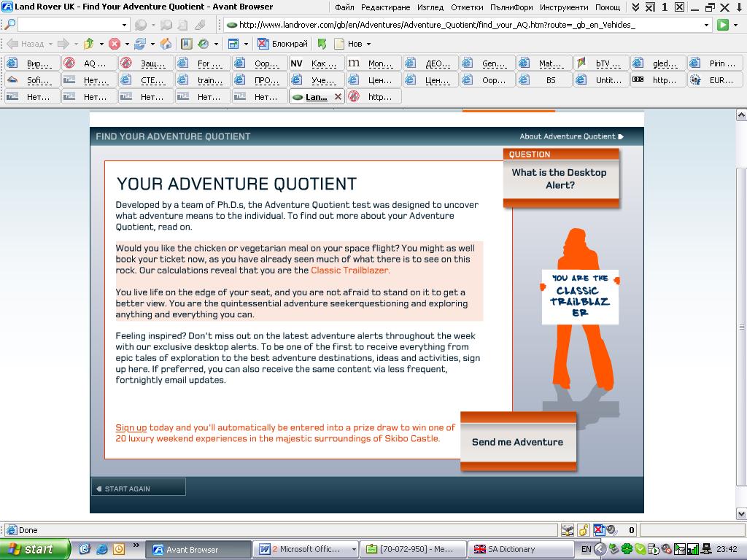
Task: Open the Инструменти menu
Action: click(x=564, y=7)
